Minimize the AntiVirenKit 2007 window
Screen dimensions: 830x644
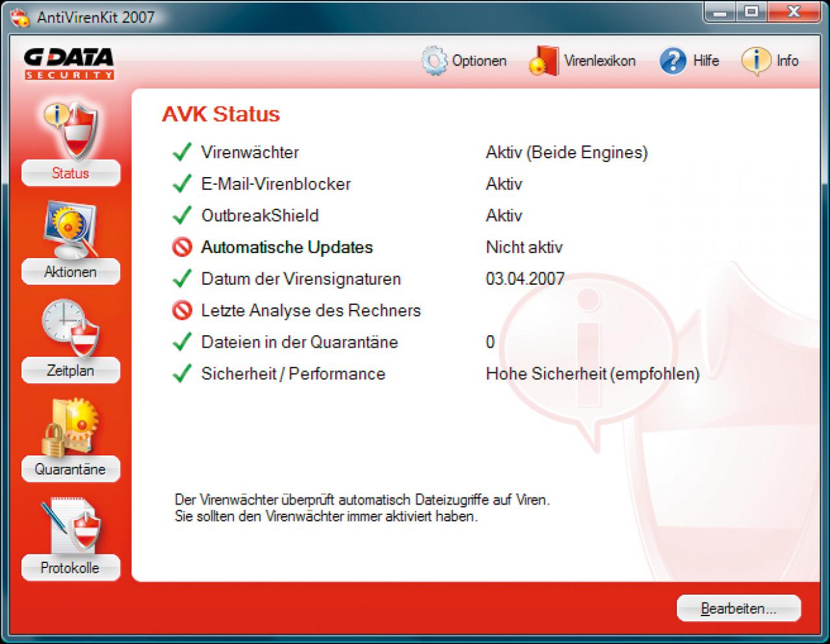[719, 12]
